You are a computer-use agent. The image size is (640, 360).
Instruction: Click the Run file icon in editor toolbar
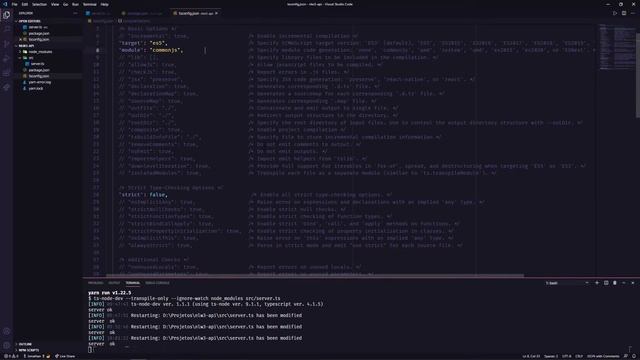[x=615, y=13]
